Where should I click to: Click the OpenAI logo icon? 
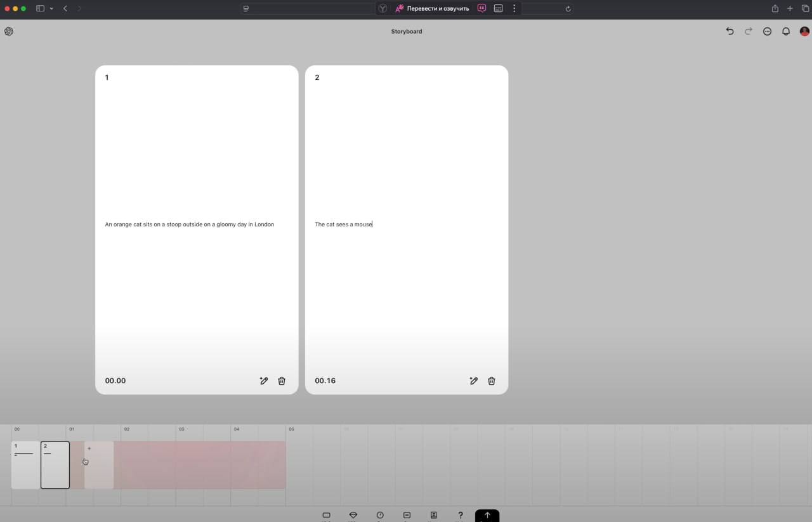pyautogui.click(x=9, y=31)
